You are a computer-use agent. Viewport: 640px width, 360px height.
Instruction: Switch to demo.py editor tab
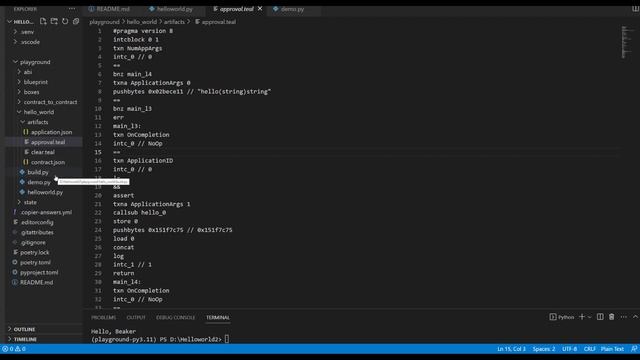(x=289, y=9)
